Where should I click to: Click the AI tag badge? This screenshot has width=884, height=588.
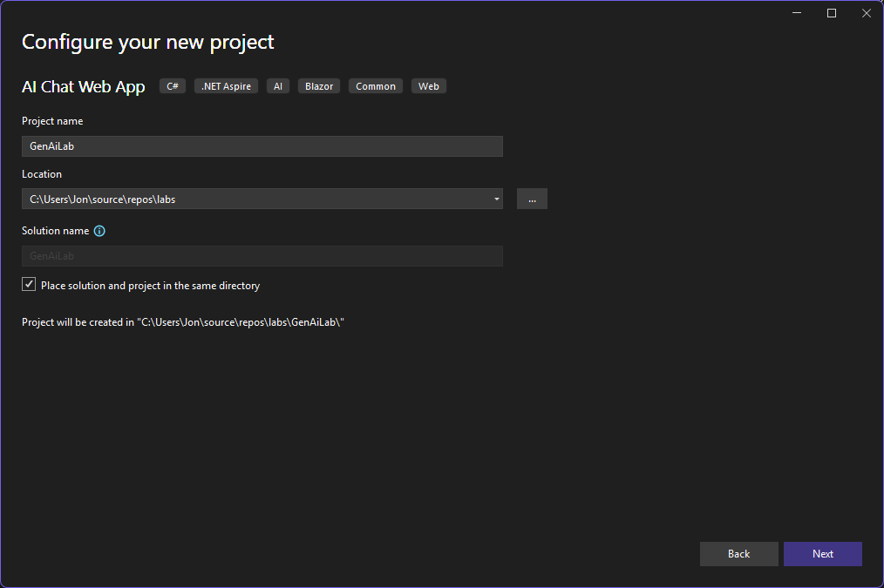(x=278, y=86)
